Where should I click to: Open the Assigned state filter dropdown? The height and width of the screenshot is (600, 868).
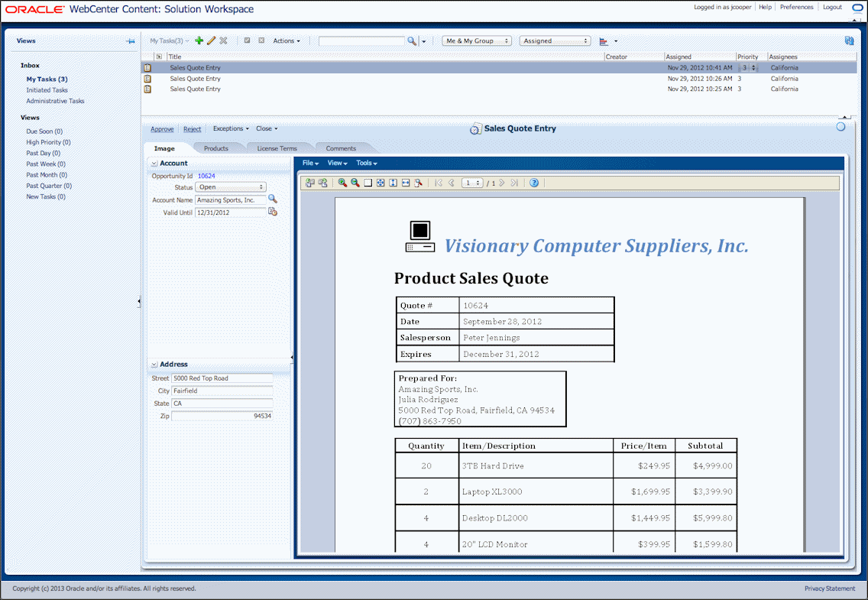pyautogui.click(x=555, y=41)
